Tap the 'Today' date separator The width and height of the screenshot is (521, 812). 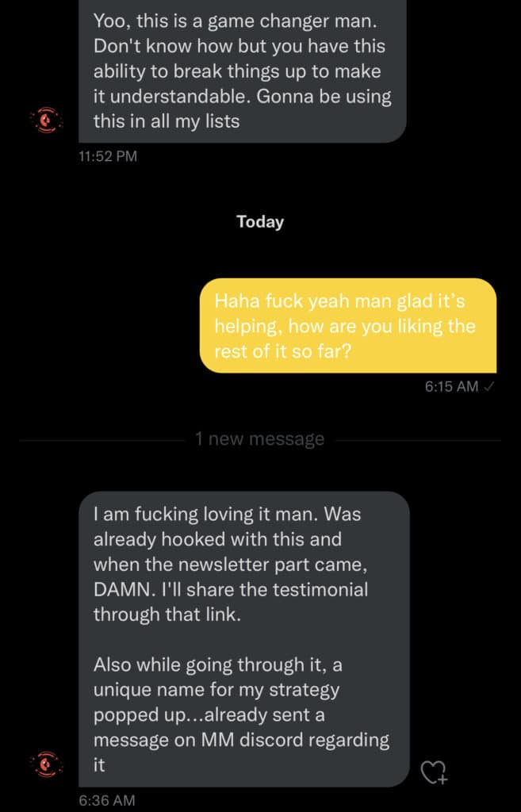260,222
